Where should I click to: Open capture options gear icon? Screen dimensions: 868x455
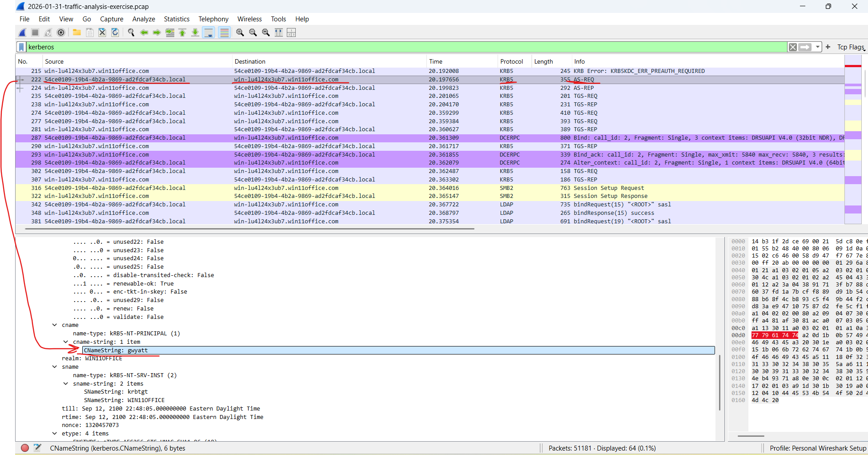pyautogui.click(x=61, y=32)
